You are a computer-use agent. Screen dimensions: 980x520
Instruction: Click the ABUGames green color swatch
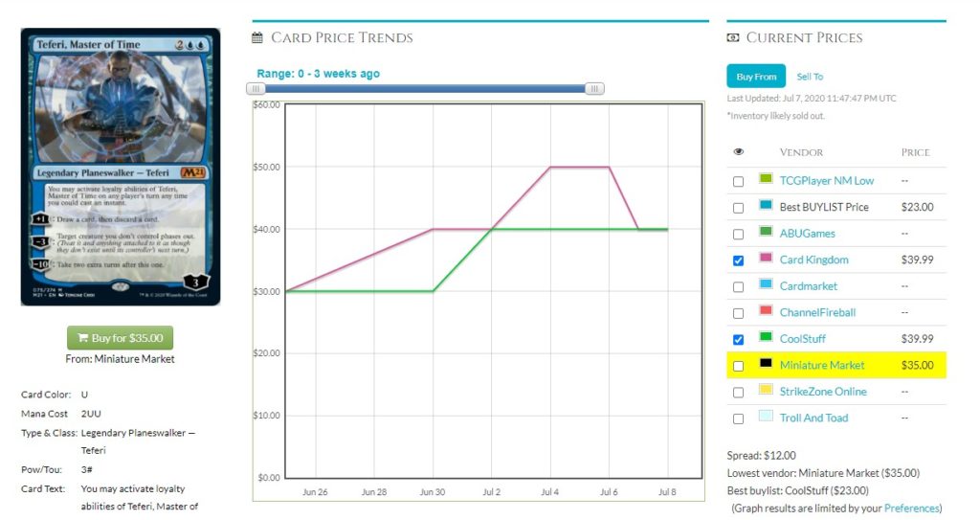(x=766, y=231)
